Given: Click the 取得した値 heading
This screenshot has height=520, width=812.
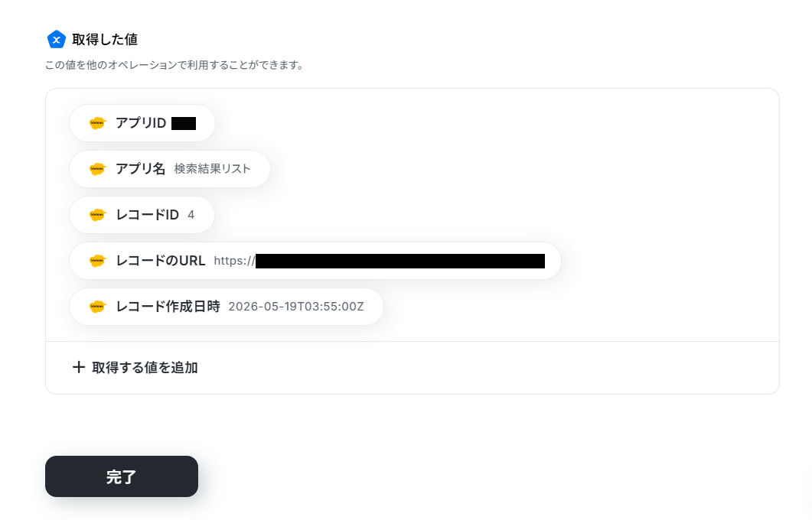Looking at the screenshot, I should pos(105,39).
